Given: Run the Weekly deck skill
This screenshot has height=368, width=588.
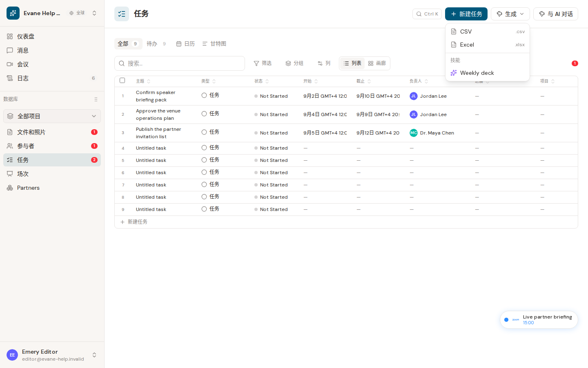Looking at the screenshot, I should pyautogui.click(x=488, y=73).
